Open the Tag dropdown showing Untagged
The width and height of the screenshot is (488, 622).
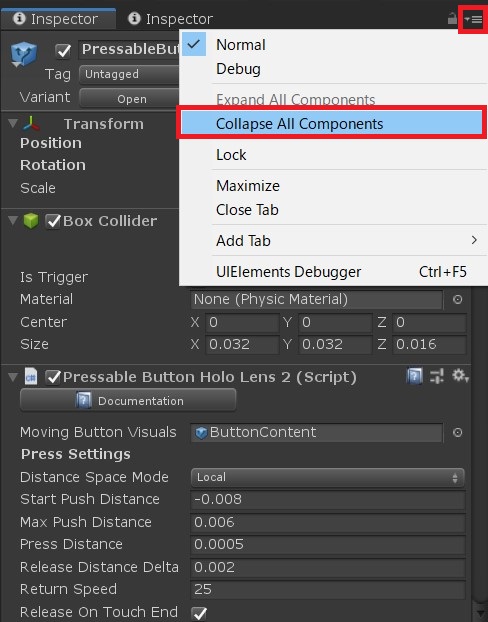point(129,75)
